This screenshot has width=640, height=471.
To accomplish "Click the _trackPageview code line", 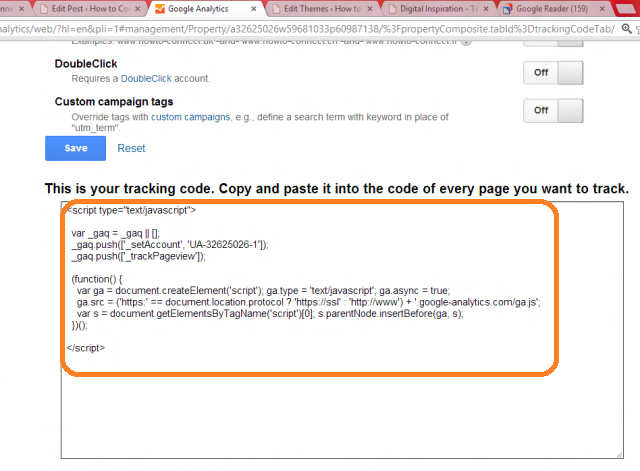I will (138, 256).
